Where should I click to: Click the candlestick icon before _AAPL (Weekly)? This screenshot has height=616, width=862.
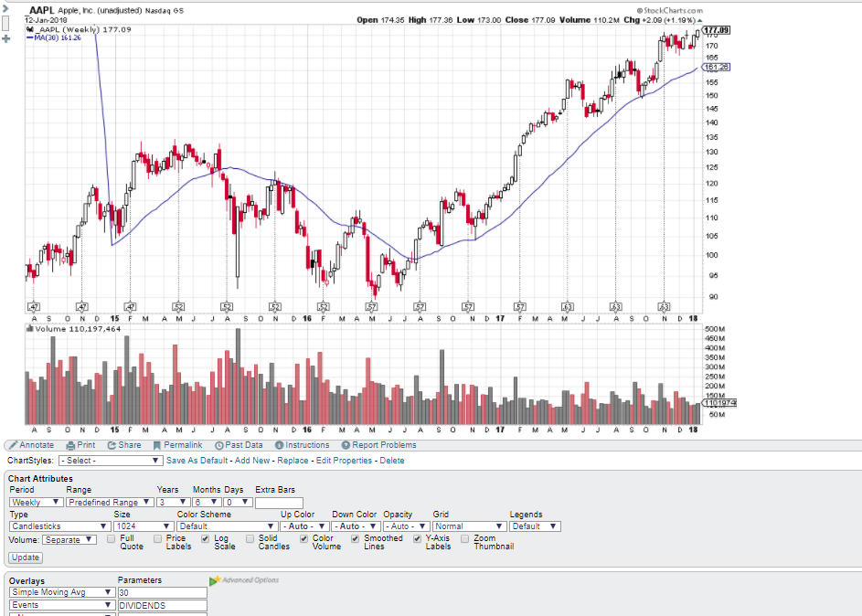pos(30,29)
